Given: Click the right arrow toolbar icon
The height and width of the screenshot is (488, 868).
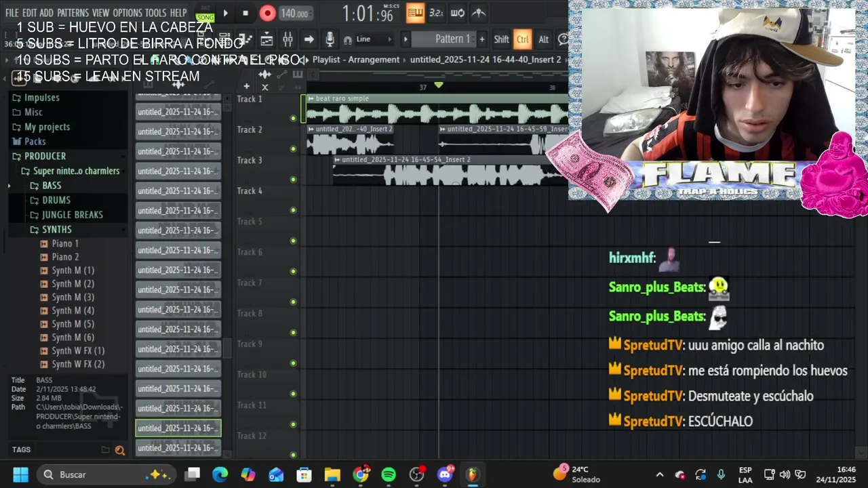Looking at the screenshot, I should [x=309, y=39].
